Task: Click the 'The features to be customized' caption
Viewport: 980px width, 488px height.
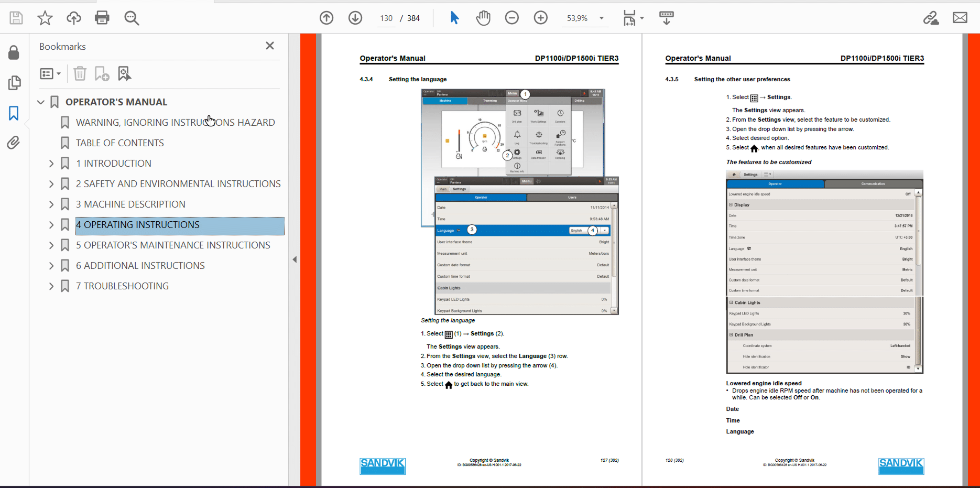Action: coord(769,162)
